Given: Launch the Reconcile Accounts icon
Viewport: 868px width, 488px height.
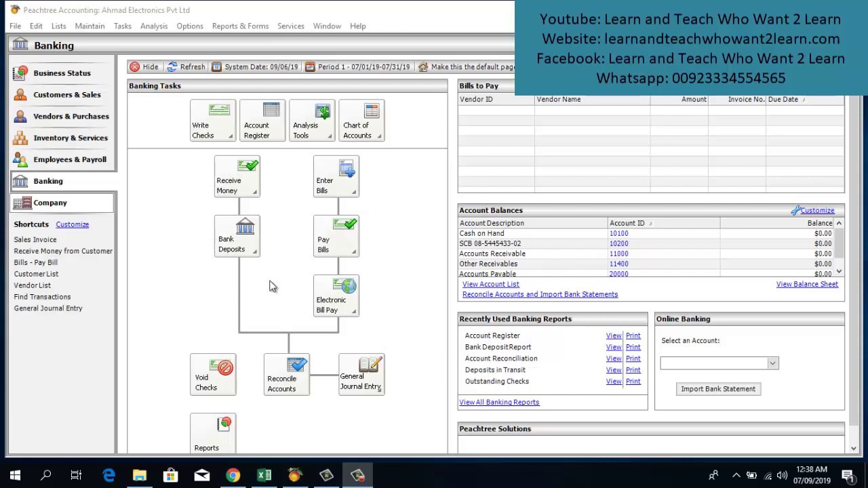Looking at the screenshot, I should click(x=287, y=374).
